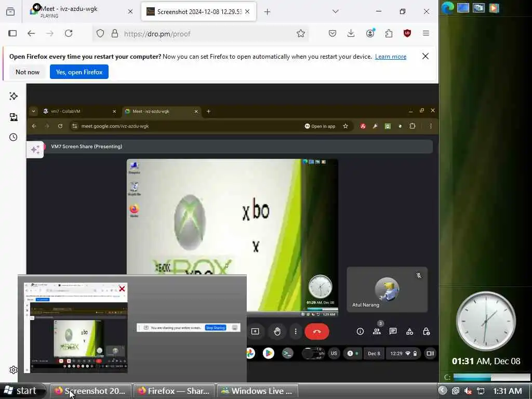Click Chrome tab search dropdown arrow
Viewport: 532px width, 399px height.
pos(33,111)
